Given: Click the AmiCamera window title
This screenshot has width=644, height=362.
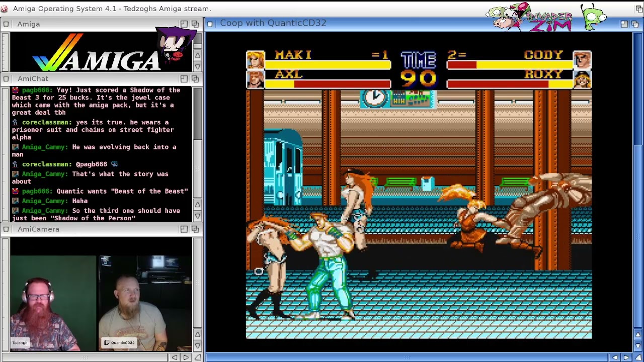Looking at the screenshot, I should coord(38,229).
